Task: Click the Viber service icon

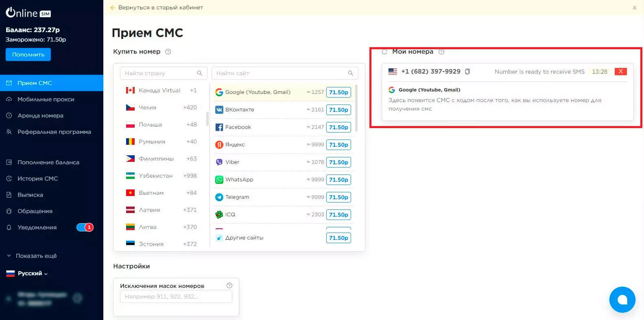Action: click(219, 162)
